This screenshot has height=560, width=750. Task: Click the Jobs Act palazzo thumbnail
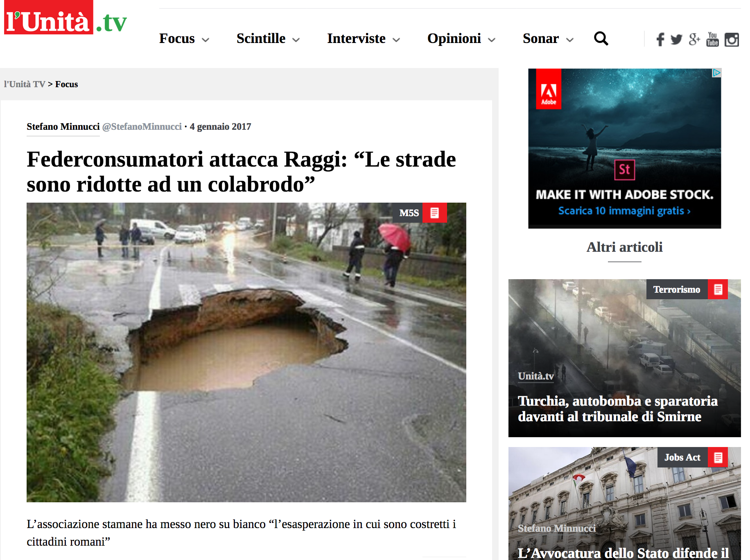coord(624,504)
